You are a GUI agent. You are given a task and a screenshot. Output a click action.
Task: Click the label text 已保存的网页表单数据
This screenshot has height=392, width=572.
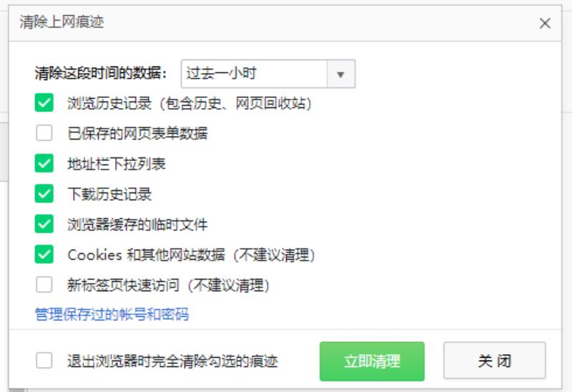point(137,133)
